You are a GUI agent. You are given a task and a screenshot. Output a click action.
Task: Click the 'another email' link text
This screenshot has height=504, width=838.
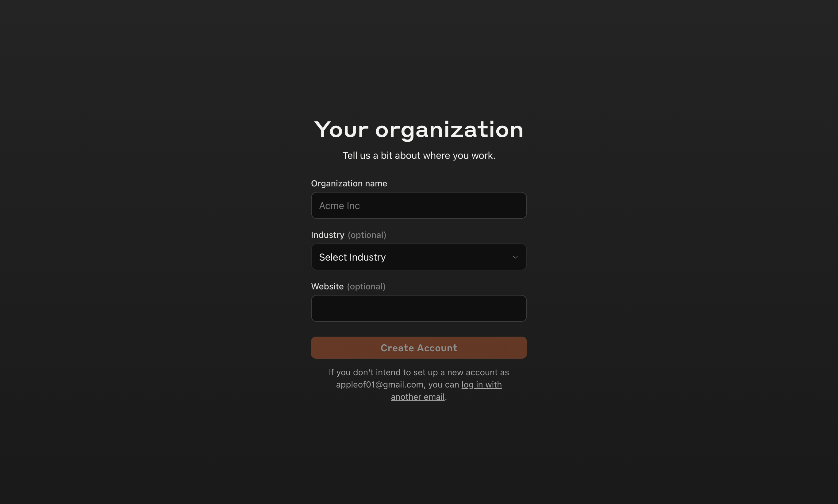417,397
